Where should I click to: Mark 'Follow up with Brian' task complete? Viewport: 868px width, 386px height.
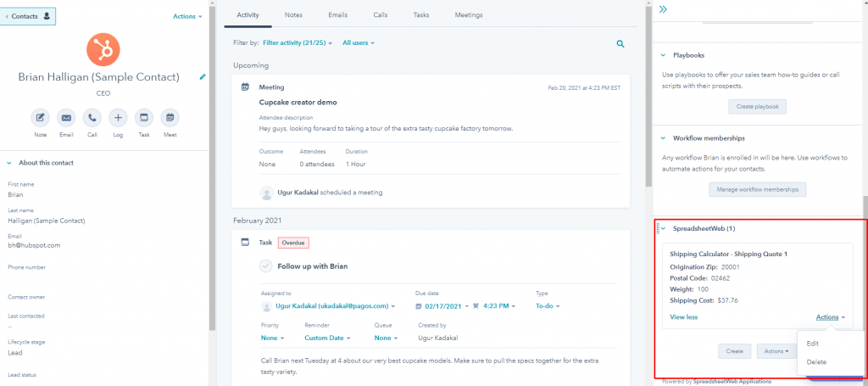point(267,266)
